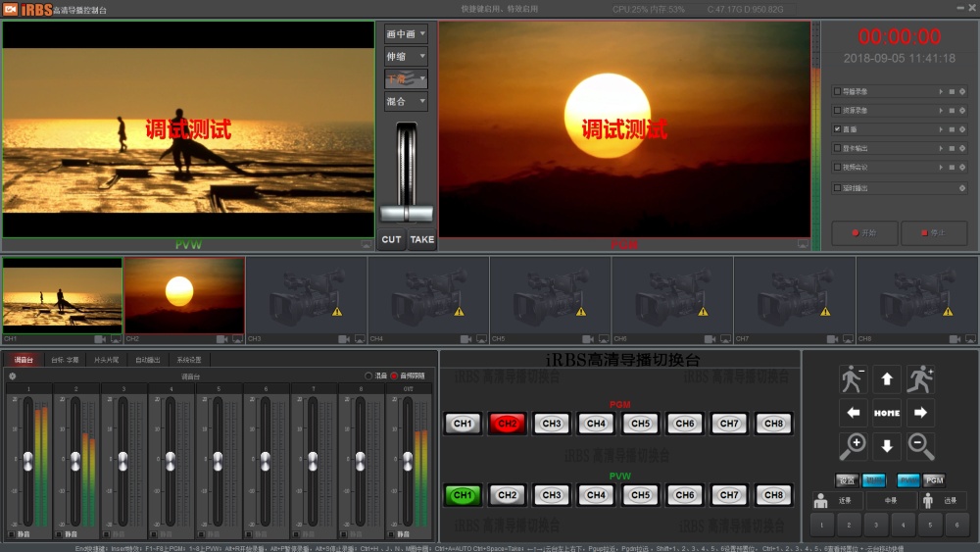
Task: Enable the 延时播出 checkbox
Action: 838,188
